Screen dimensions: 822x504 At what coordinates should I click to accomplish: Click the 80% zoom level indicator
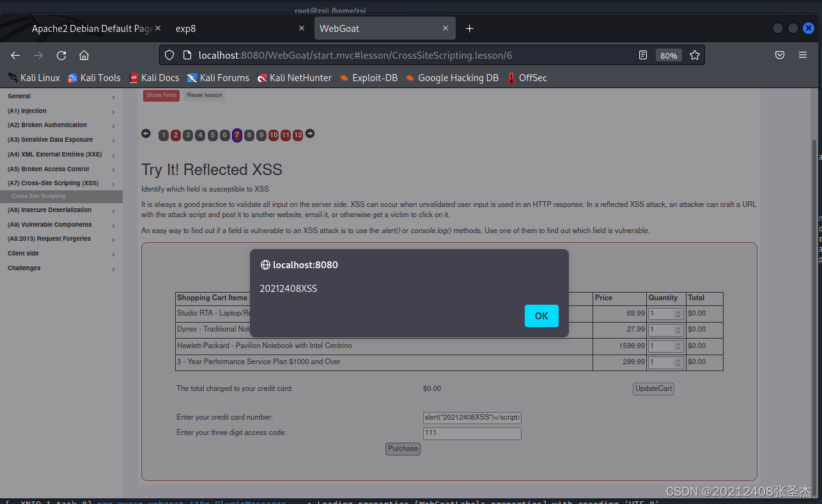[669, 56]
